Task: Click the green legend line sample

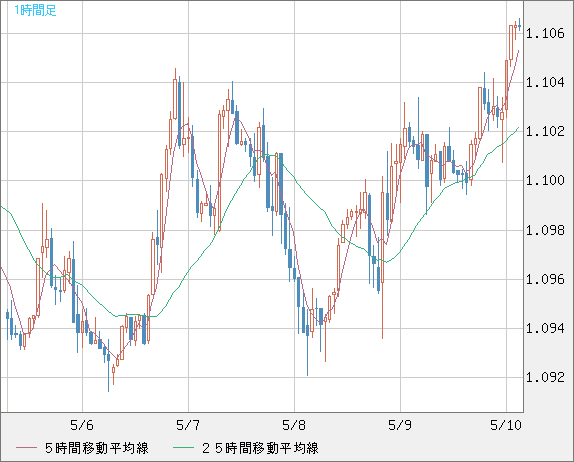Action: [x=183, y=448]
